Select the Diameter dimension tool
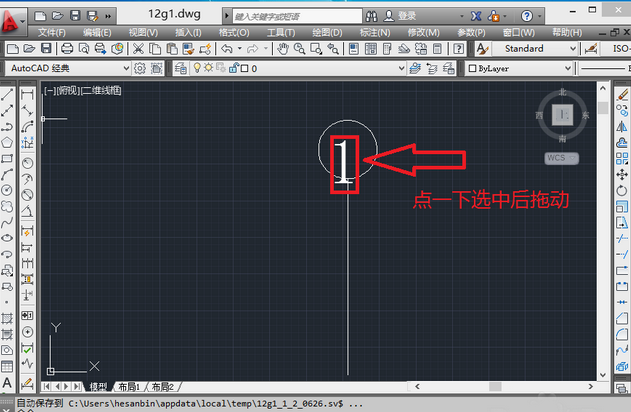This screenshot has height=412, width=631. (x=27, y=195)
